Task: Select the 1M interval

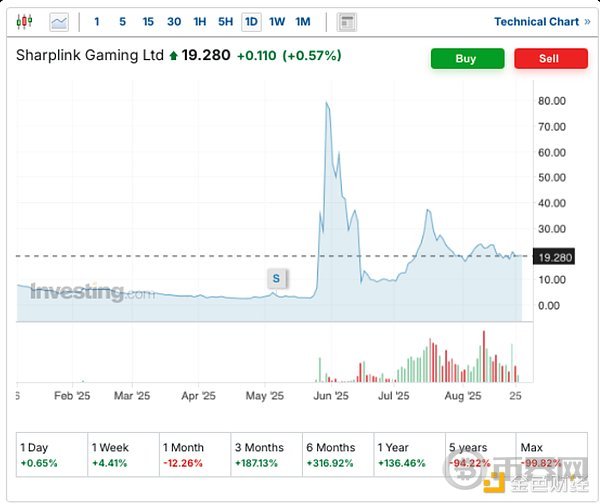Action: pyautogui.click(x=303, y=22)
